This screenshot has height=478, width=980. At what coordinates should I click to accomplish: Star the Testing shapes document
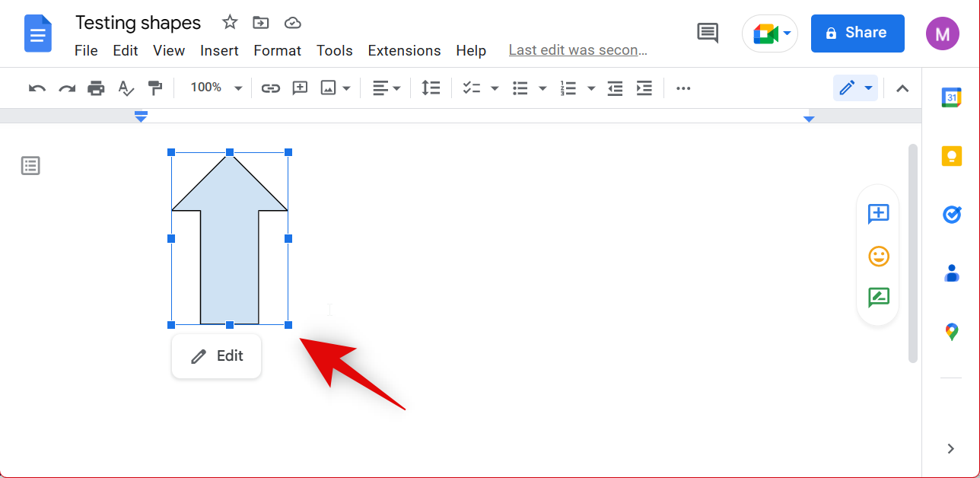pos(230,23)
